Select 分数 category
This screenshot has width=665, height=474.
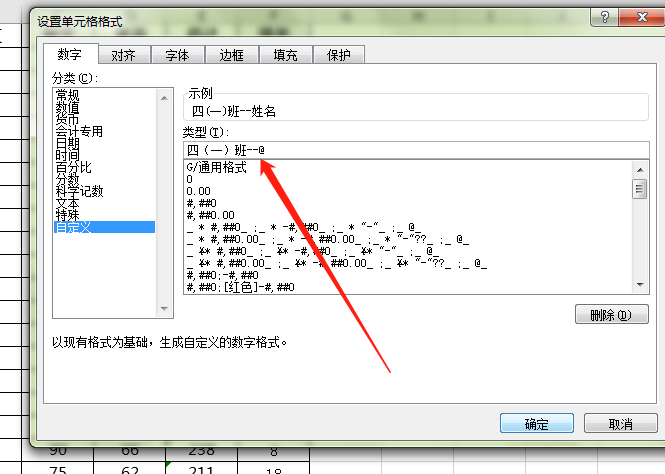tap(104, 179)
